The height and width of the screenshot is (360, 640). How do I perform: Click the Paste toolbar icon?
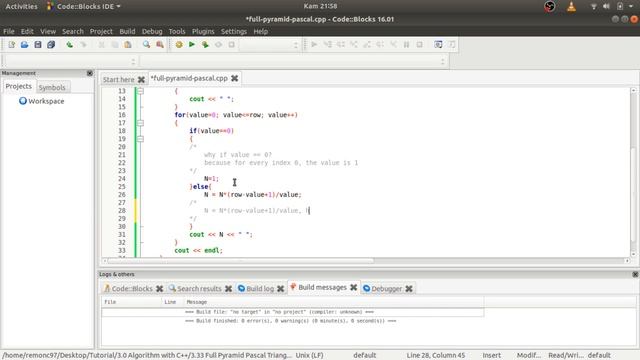(x=128, y=44)
